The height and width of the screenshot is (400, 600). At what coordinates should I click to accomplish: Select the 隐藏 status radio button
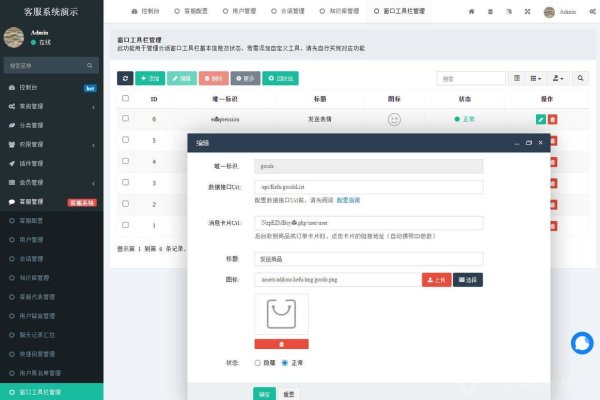coord(258,363)
